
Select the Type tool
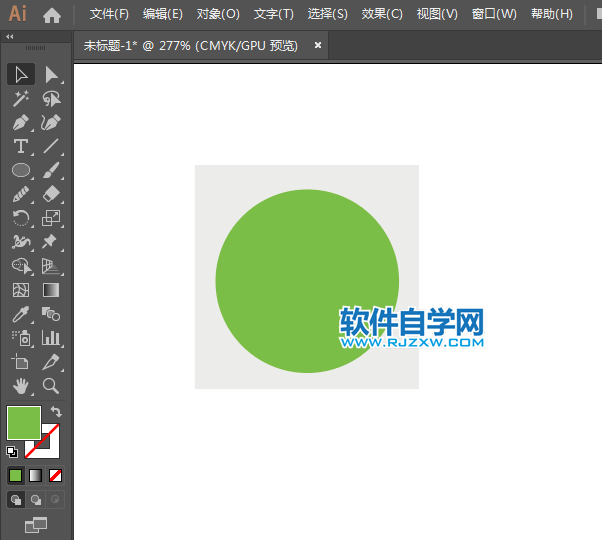[x=21, y=146]
